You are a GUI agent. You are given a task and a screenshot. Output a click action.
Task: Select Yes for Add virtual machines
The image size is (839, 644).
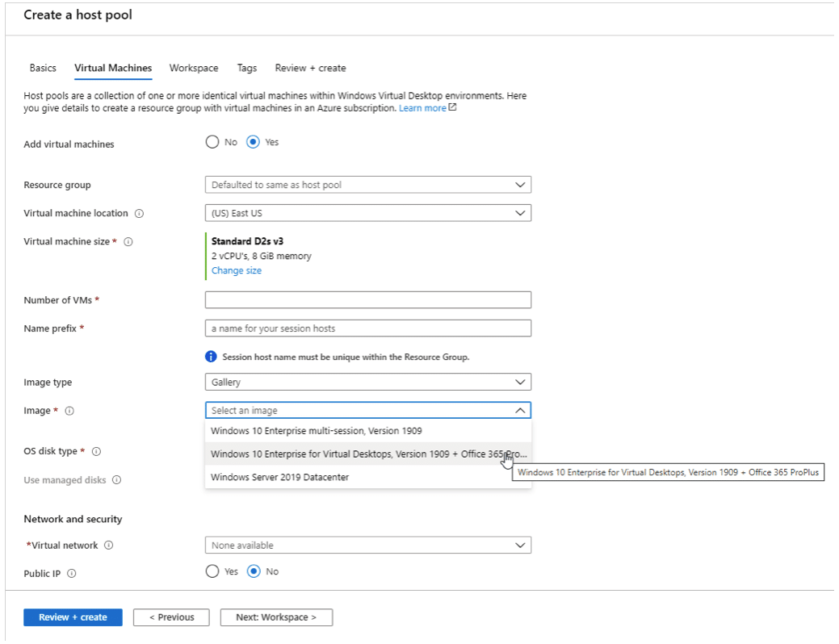coord(253,142)
